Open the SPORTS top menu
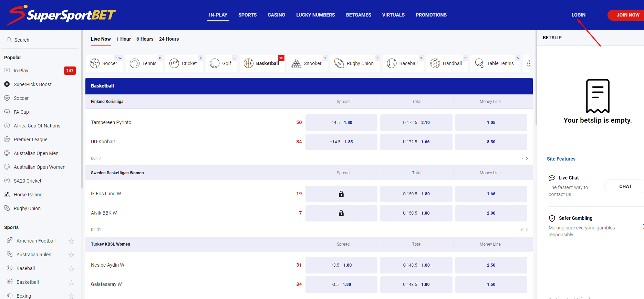This screenshot has width=644, height=299. click(248, 15)
